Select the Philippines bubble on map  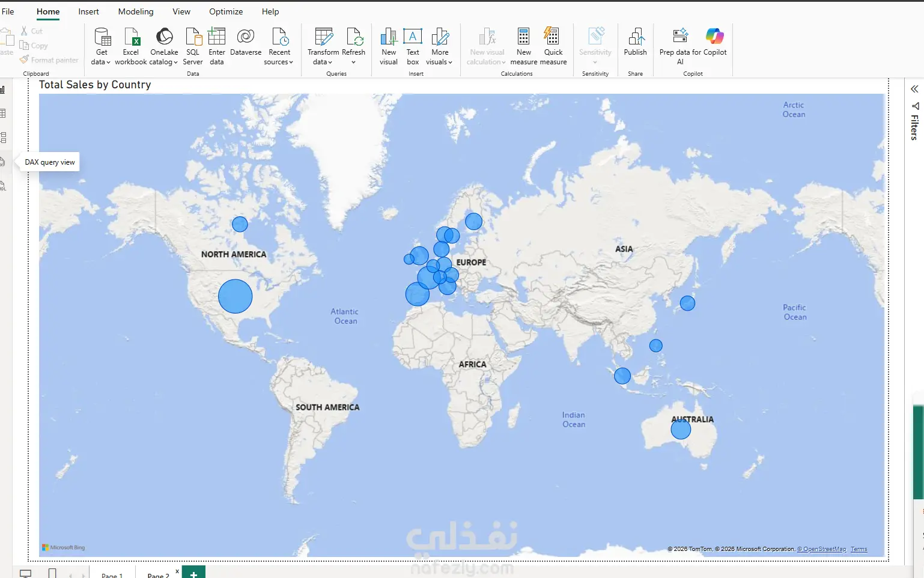656,345
